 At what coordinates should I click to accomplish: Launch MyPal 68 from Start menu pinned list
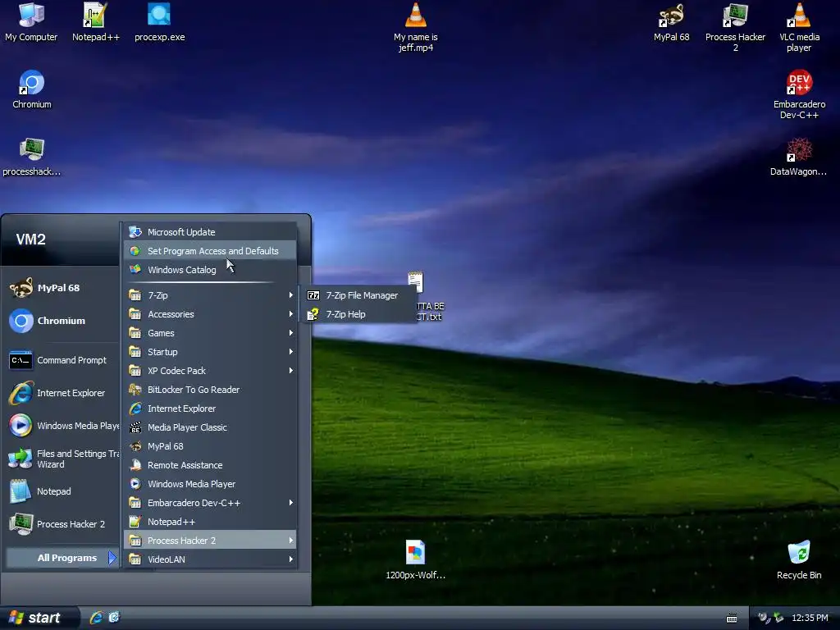coord(60,288)
